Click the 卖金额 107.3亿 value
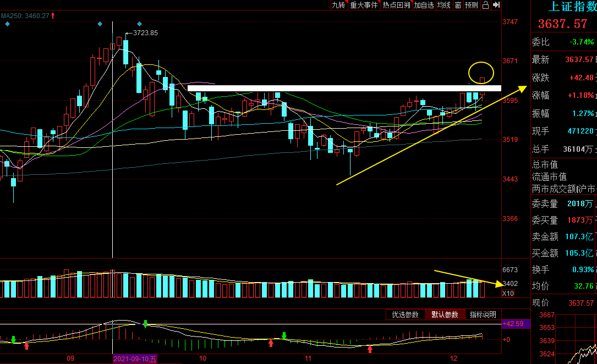Screen dimensions: 597x364 pyautogui.click(x=579, y=236)
